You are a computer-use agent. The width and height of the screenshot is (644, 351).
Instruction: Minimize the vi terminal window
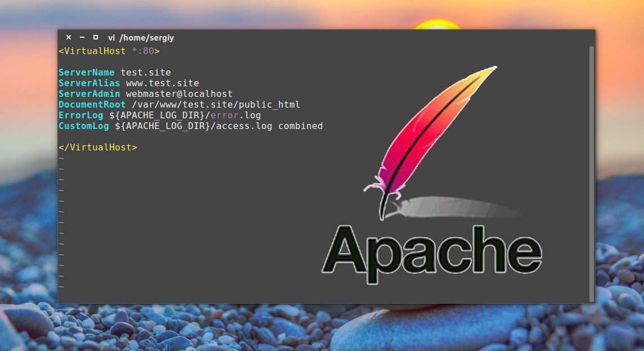click(82, 37)
